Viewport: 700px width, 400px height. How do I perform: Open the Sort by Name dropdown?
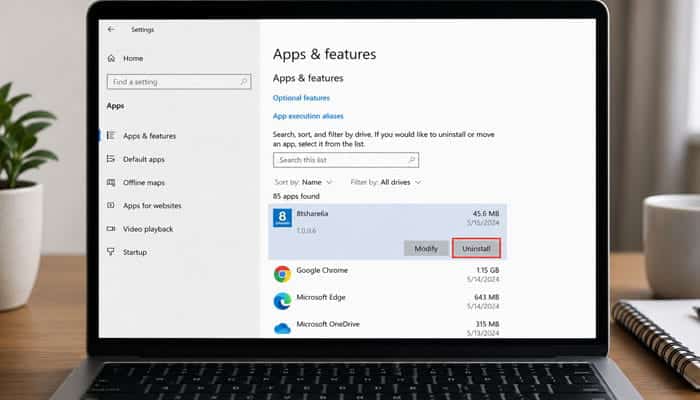click(x=303, y=182)
